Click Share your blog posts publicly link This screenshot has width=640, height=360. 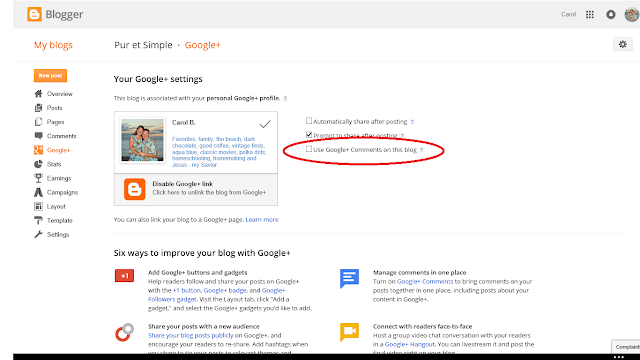190,336
